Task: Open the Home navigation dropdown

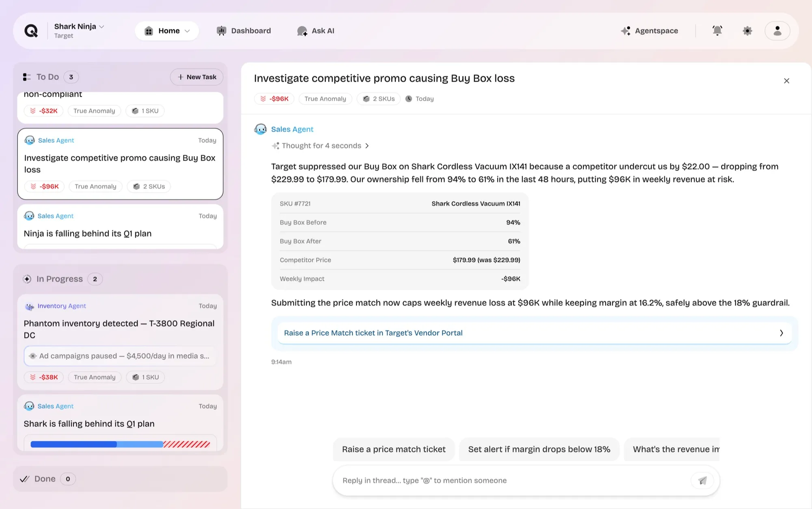Action: point(167,31)
